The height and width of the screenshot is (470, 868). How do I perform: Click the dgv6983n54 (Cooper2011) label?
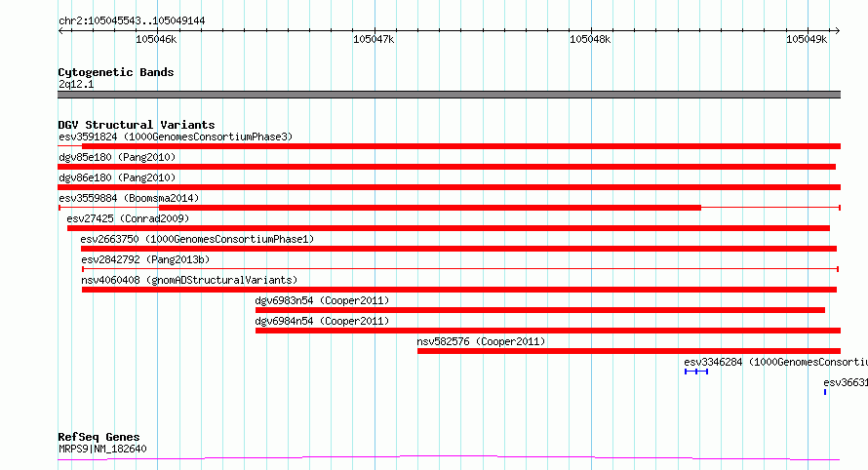[322, 300]
